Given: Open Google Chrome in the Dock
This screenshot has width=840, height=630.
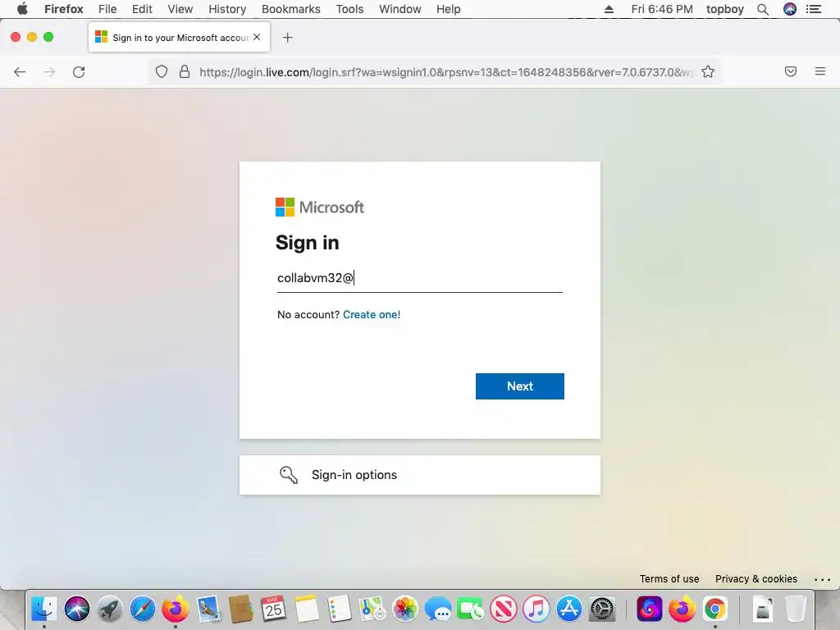Looking at the screenshot, I should 715,609.
